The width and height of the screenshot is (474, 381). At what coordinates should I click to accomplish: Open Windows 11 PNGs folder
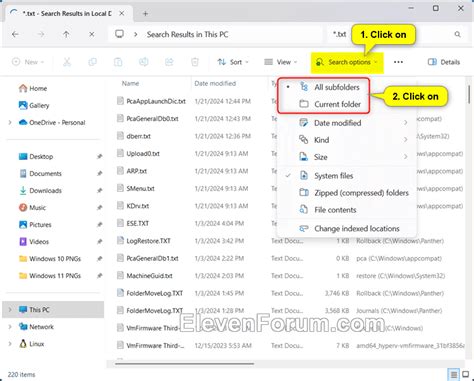coord(50,276)
